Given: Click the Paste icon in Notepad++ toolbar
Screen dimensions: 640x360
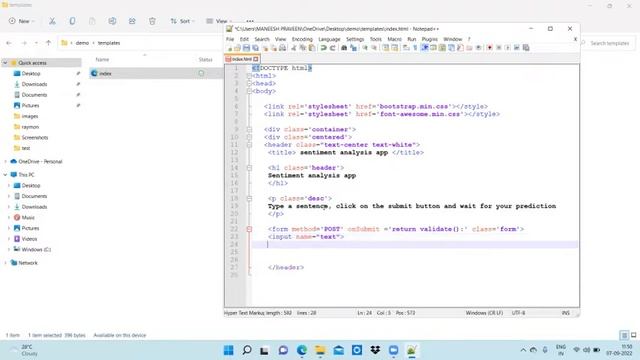Looking at the screenshot, I should click(311, 48).
